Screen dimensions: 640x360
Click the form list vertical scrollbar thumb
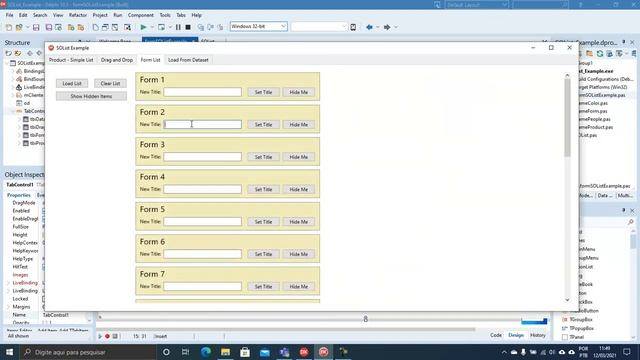pos(567,118)
